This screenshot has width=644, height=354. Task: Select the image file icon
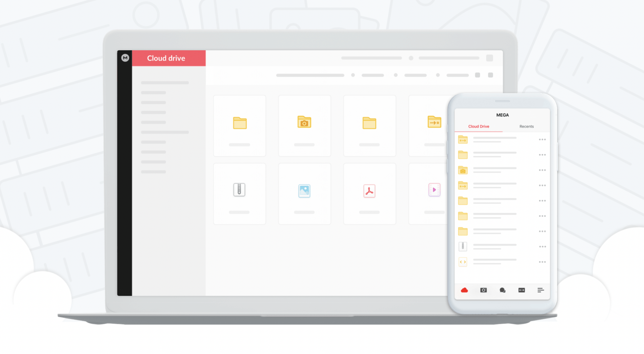pos(304,191)
